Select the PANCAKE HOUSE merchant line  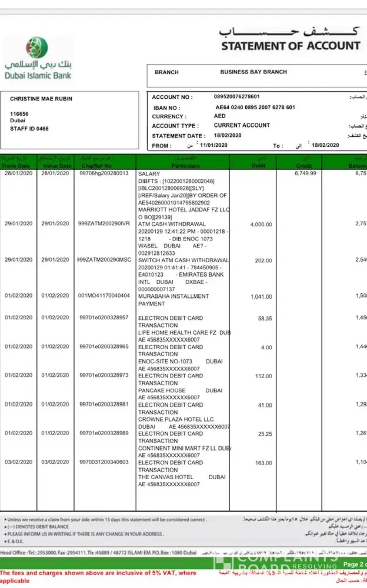(x=181, y=390)
